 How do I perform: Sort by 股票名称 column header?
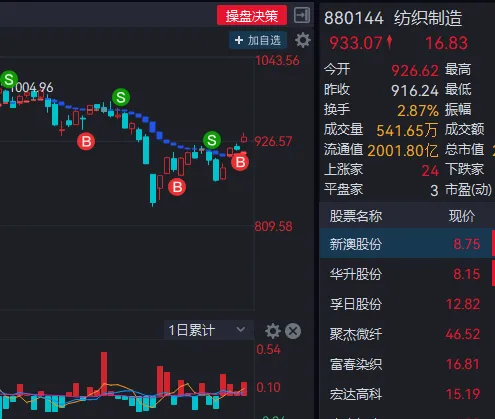point(356,216)
